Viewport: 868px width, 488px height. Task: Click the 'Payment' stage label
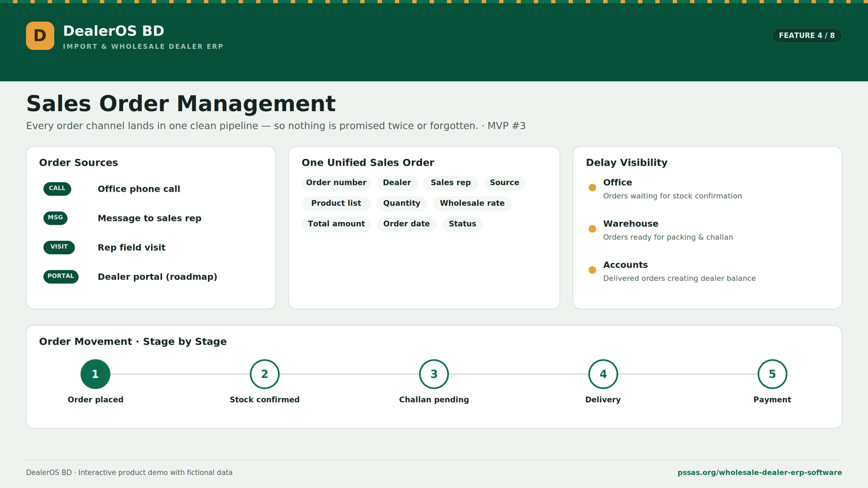tap(773, 400)
